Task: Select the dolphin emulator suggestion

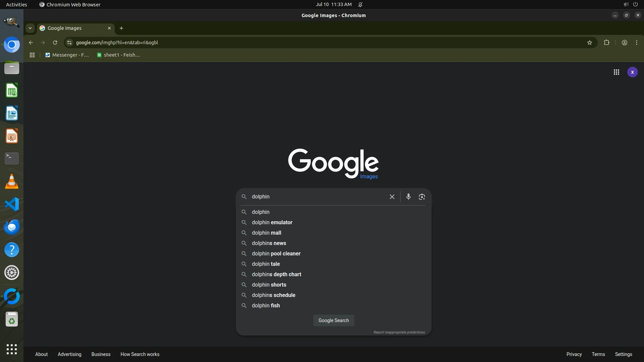Action: tap(272, 222)
